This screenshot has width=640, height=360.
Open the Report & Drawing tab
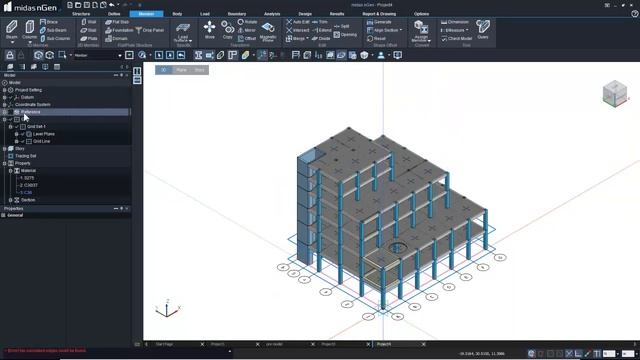[379, 14]
